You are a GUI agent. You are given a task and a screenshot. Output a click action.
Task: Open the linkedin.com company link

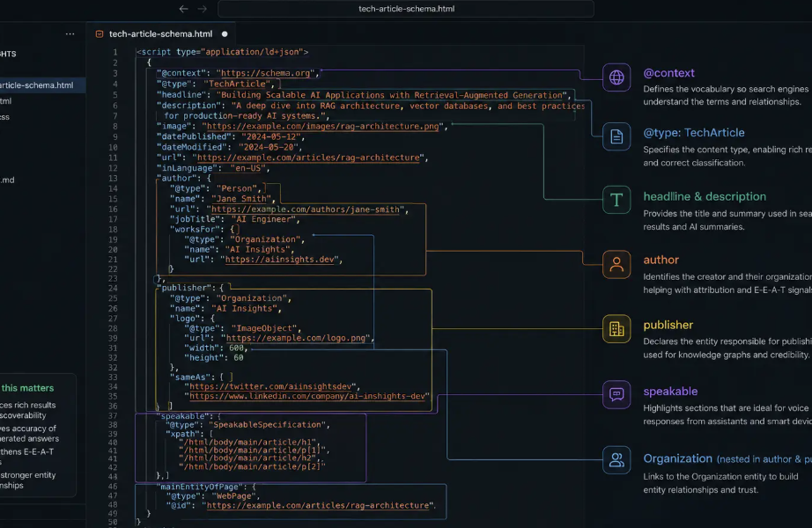(x=307, y=396)
